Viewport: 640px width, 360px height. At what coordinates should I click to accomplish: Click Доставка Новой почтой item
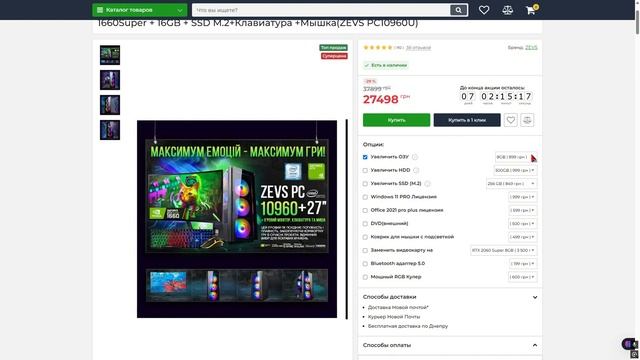(398, 307)
